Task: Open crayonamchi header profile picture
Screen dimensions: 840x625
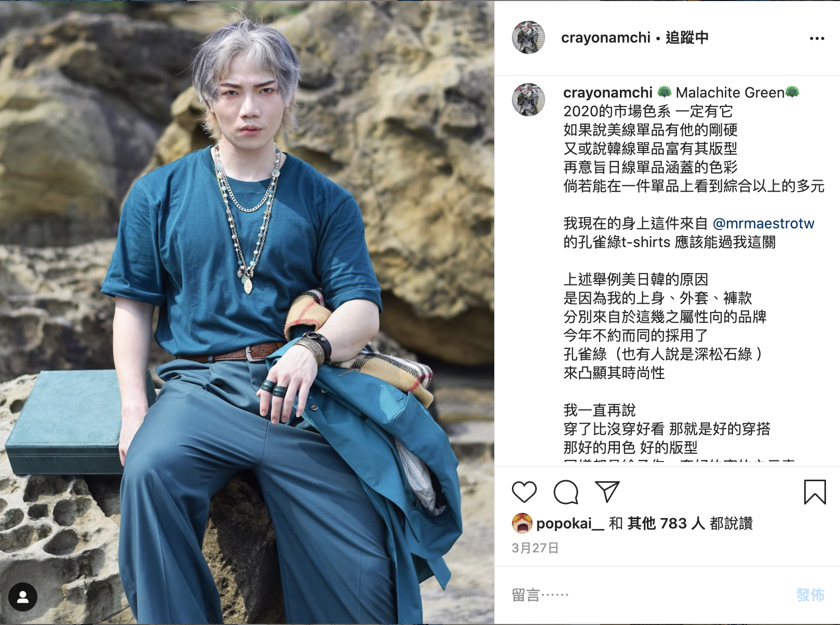Action: tap(529, 37)
